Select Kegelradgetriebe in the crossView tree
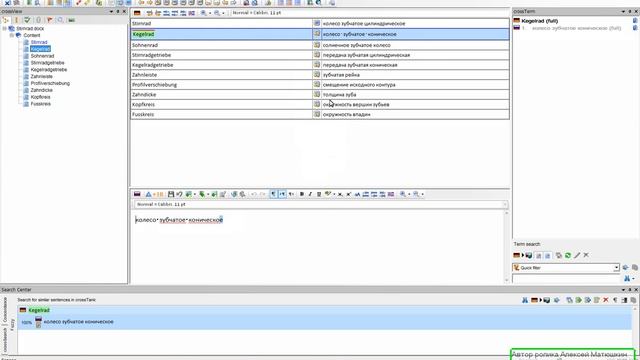640x360 pixels. [x=49, y=70]
